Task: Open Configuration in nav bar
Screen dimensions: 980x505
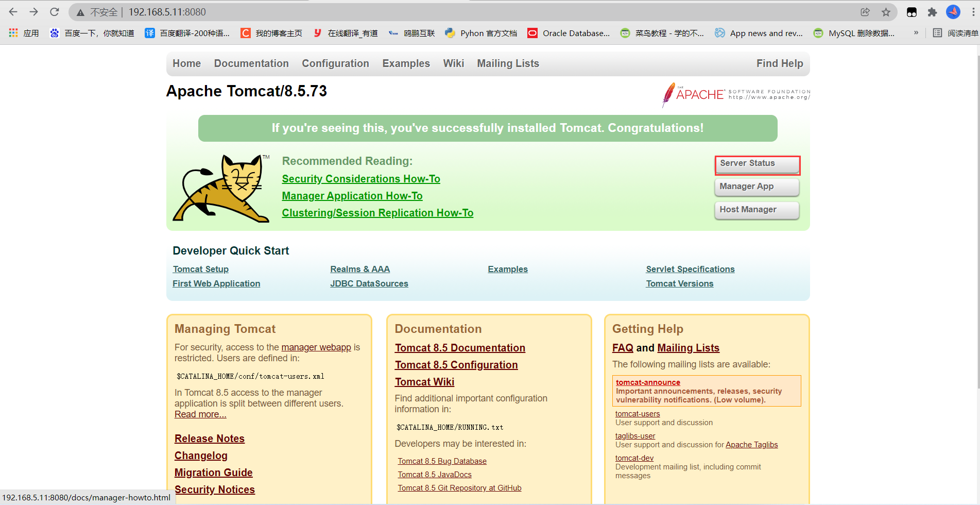Action: coord(335,63)
